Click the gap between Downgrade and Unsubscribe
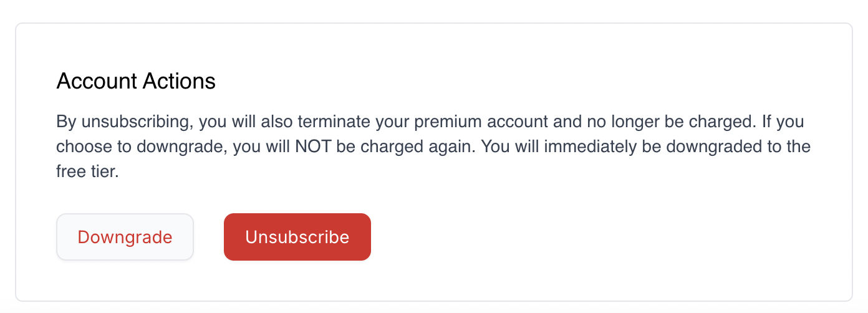868x313 pixels. 209,237
